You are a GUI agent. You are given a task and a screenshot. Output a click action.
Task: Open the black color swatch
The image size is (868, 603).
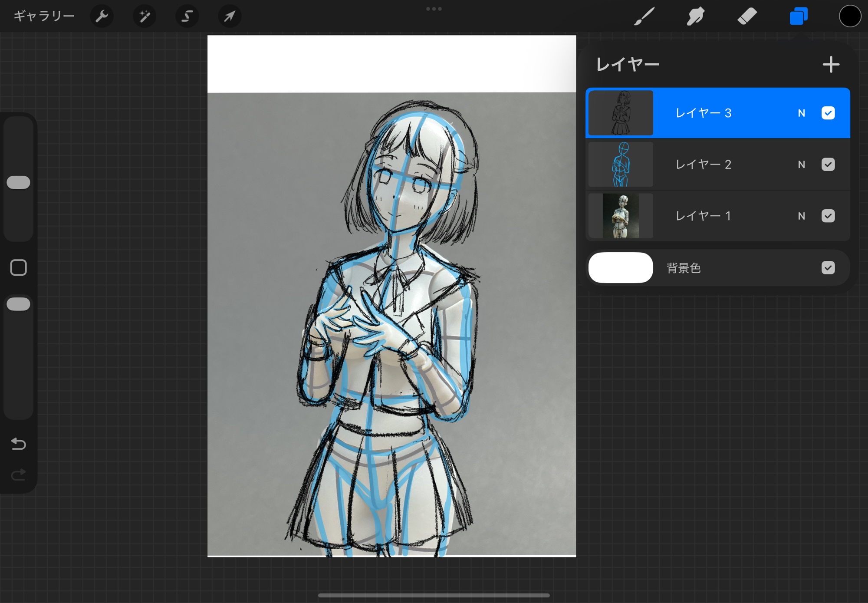click(849, 16)
